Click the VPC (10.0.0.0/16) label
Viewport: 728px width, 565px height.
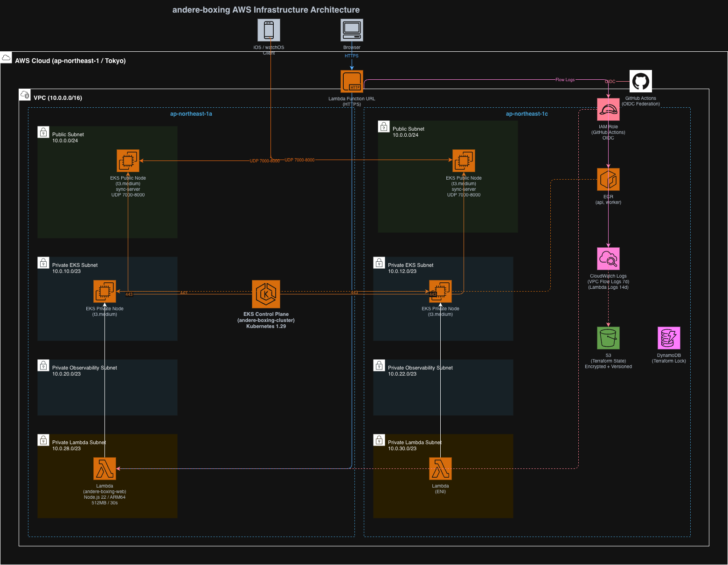click(58, 98)
